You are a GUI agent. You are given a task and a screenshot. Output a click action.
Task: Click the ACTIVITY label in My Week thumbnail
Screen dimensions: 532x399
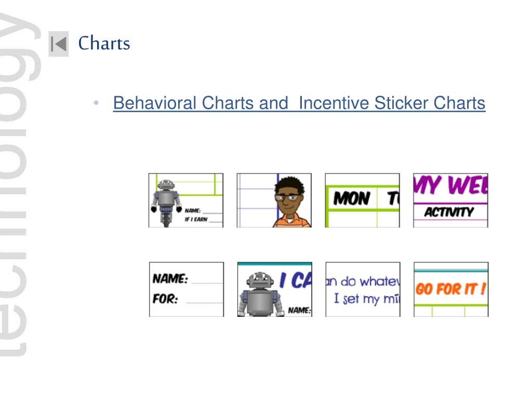[x=449, y=212]
